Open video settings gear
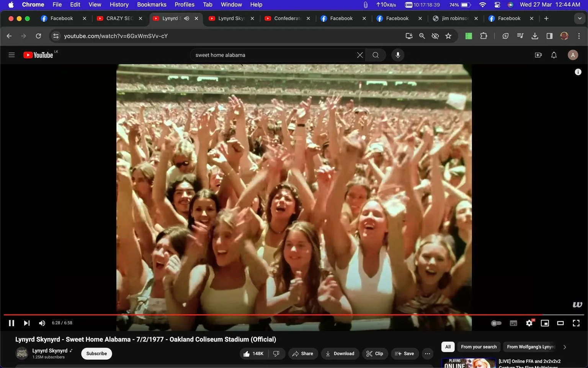Viewport: 588px width, 368px height. tap(529, 323)
